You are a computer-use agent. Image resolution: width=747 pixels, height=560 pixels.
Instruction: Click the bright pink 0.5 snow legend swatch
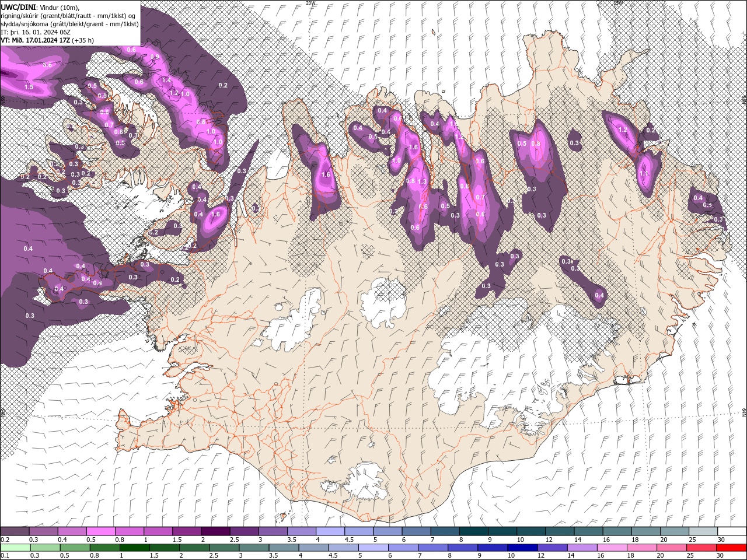click(x=100, y=531)
